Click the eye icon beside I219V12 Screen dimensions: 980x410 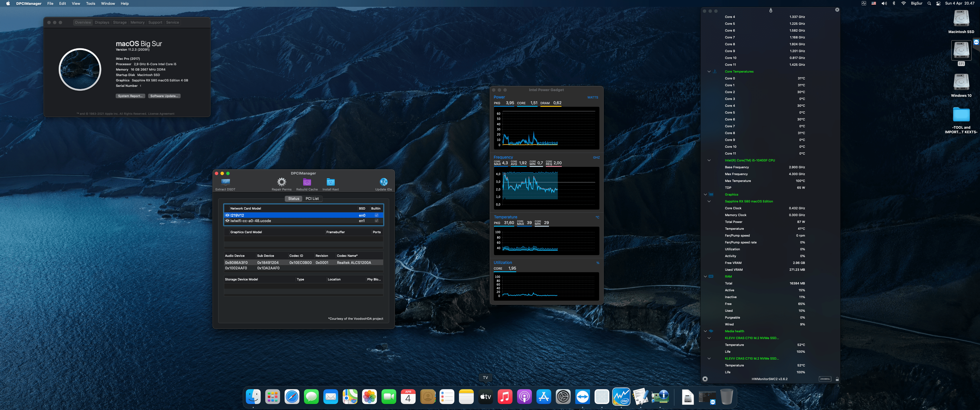point(227,215)
